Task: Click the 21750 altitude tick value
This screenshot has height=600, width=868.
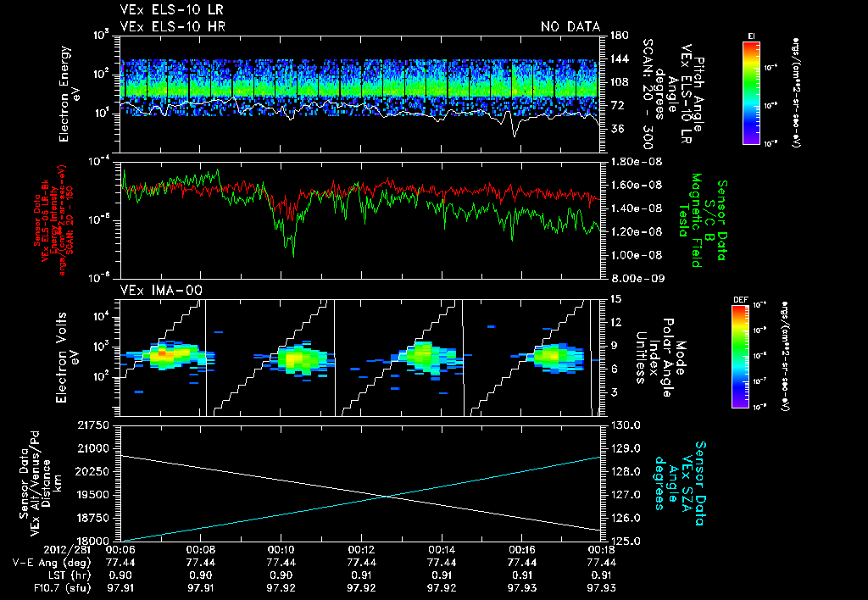Action: (92, 425)
